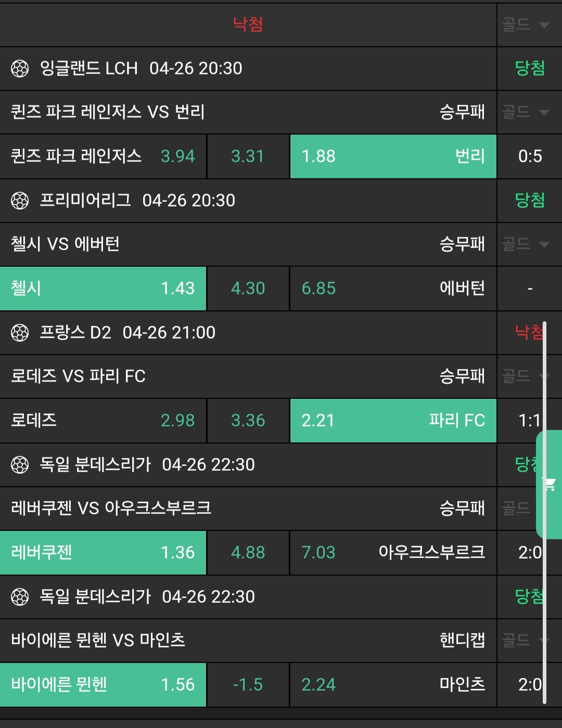Open the shopping cart on the green side tab
The image size is (562, 728).
[550, 485]
